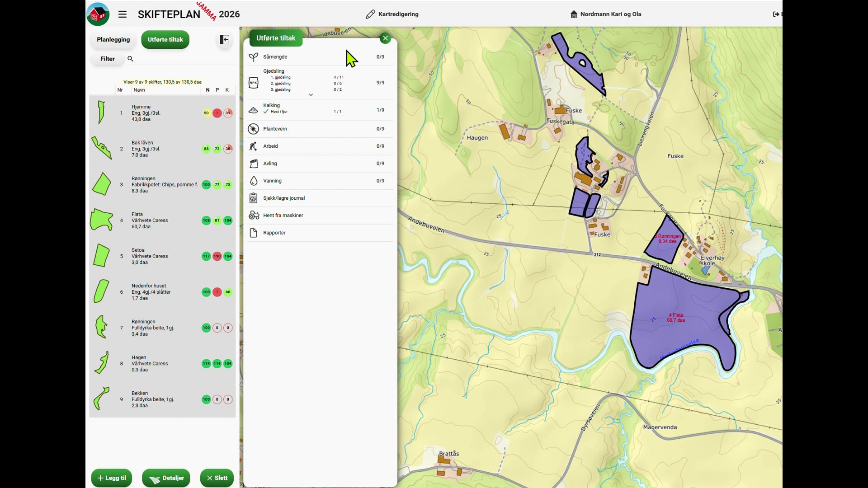Click the Gjødsling 9/9 count
Screen dimensions: 868x488
click(x=380, y=83)
